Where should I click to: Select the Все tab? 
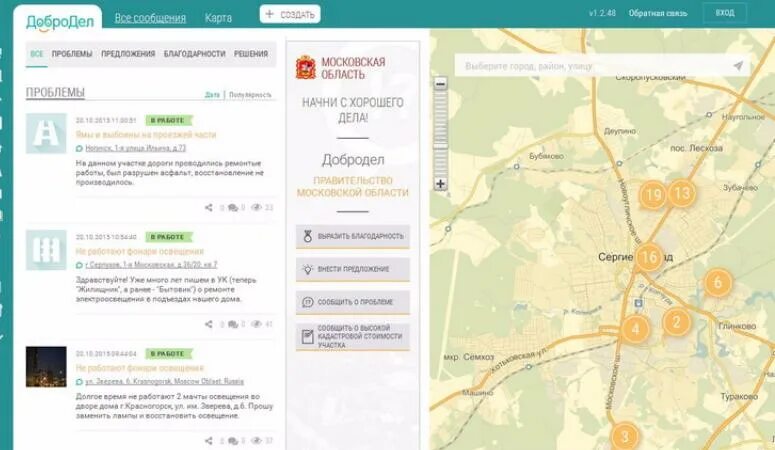pos(37,54)
